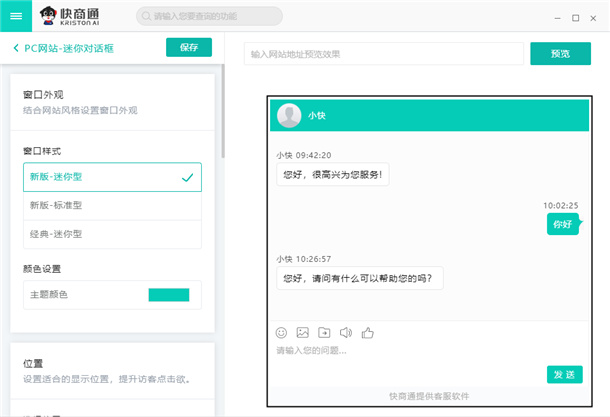Click the 保存 save button
The image size is (610, 417).
(x=189, y=48)
